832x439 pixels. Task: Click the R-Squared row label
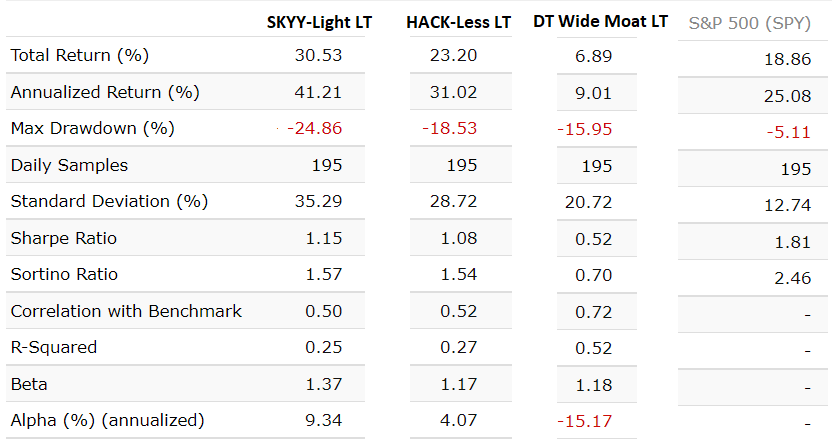(x=54, y=347)
